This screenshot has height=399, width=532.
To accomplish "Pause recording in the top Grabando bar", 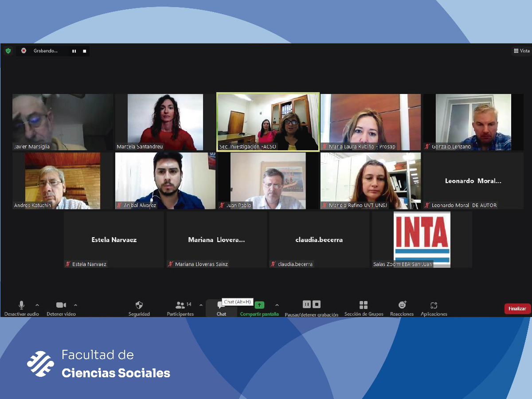I will [x=74, y=51].
